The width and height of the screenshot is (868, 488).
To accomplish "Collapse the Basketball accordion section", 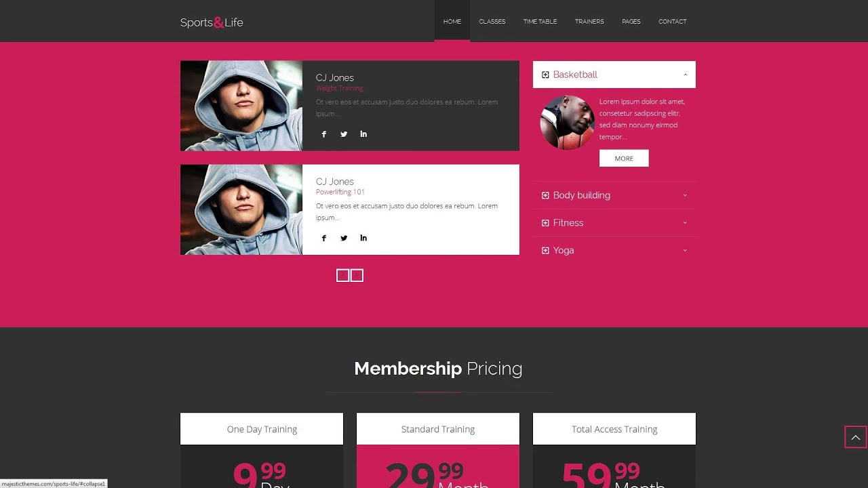I will tap(614, 75).
